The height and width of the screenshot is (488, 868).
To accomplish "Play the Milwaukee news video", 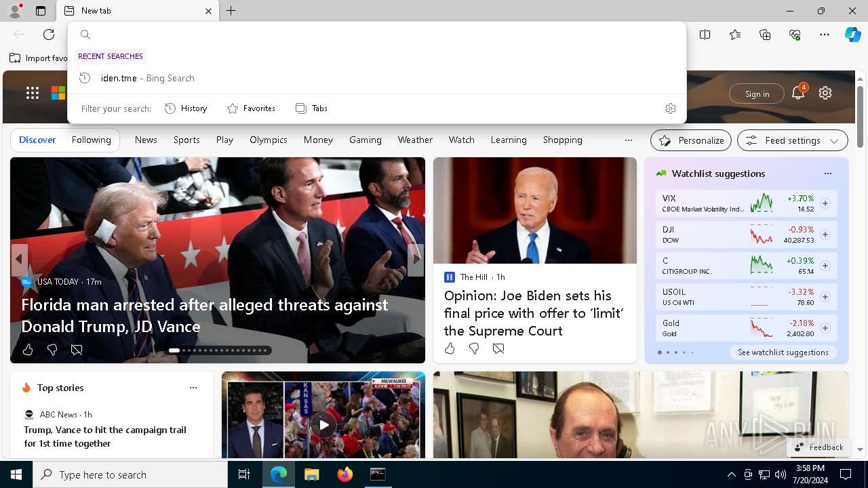I will point(323,425).
